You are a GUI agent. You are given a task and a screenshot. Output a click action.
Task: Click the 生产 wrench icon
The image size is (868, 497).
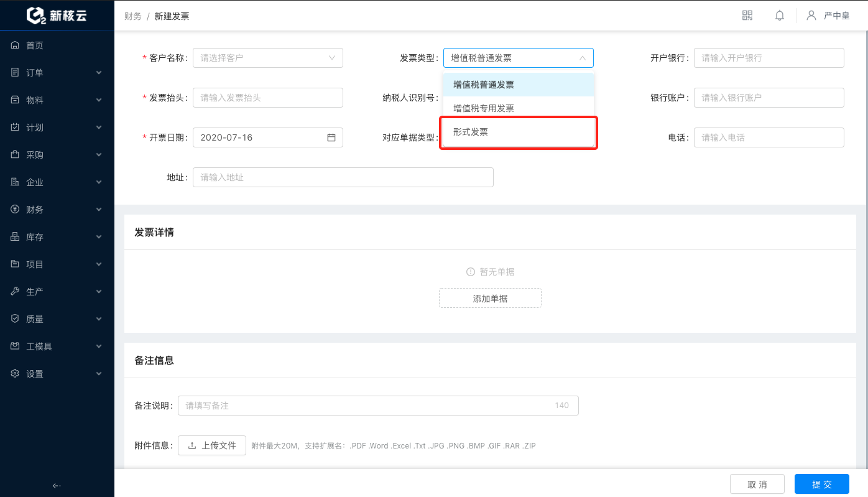(x=16, y=292)
